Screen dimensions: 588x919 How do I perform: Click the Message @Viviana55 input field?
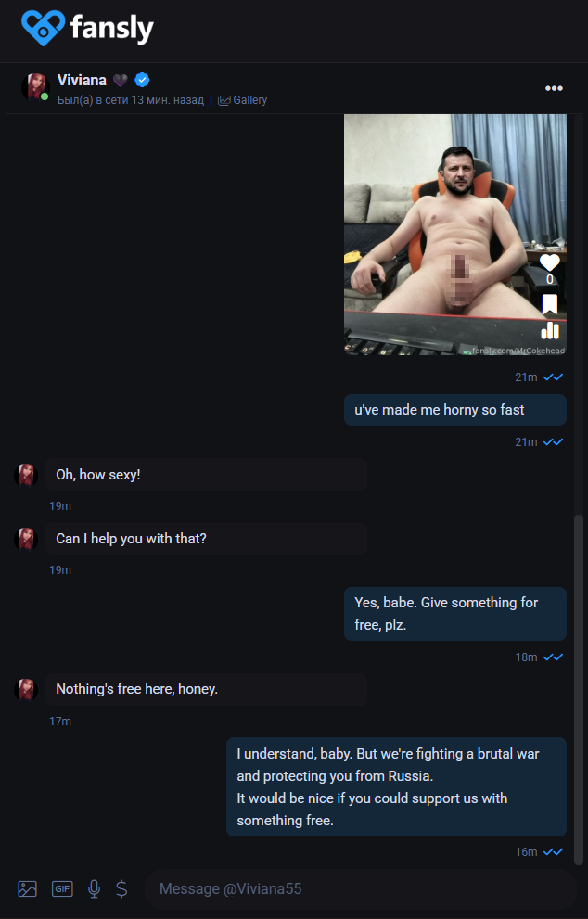pyautogui.click(x=360, y=888)
